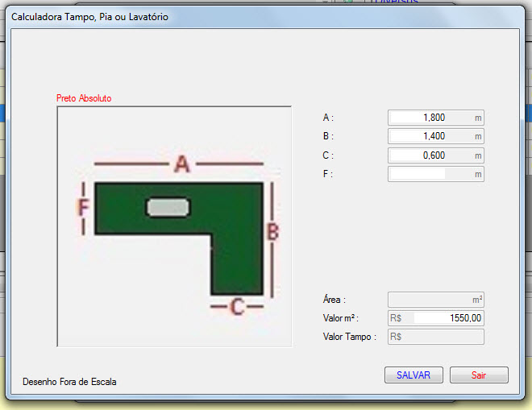Screen dimensions: 532x410
Task: Click the 'B :' field label
Action: coord(328,136)
